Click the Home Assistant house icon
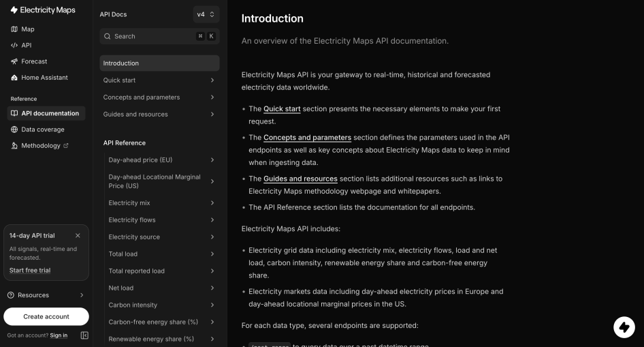The width and height of the screenshot is (644, 347). [14, 77]
